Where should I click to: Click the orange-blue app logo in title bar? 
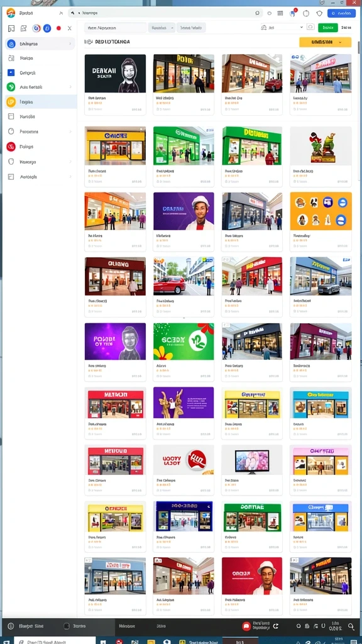point(11,13)
